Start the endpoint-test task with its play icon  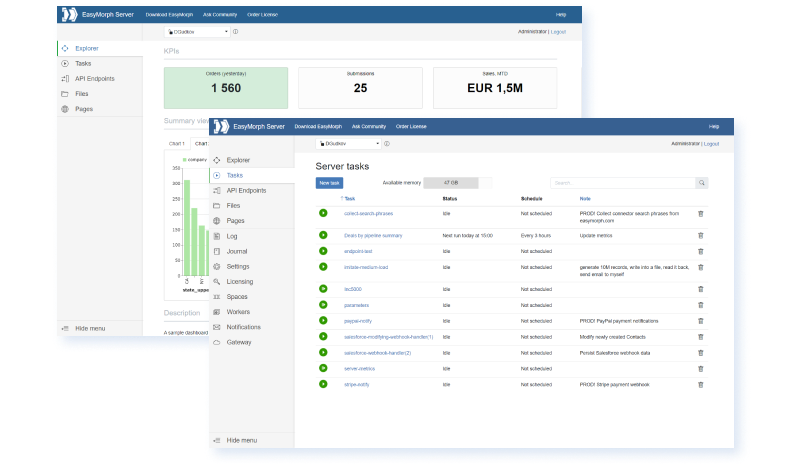point(323,251)
